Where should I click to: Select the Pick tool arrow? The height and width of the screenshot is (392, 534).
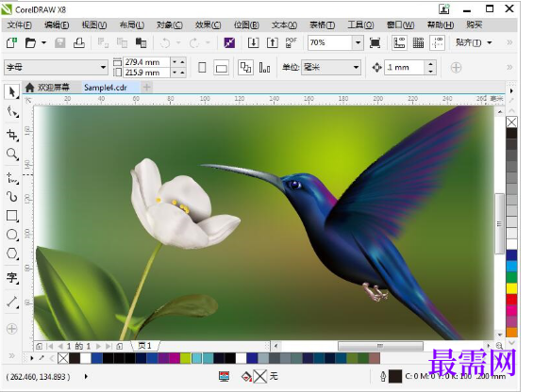(12, 92)
